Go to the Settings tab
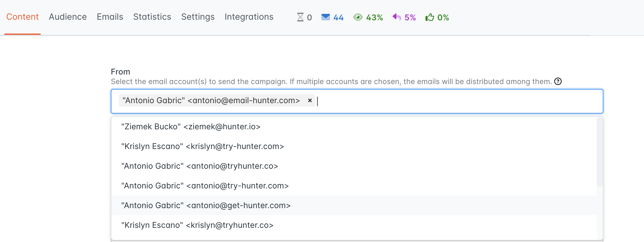The image size is (644, 242). coord(198,17)
